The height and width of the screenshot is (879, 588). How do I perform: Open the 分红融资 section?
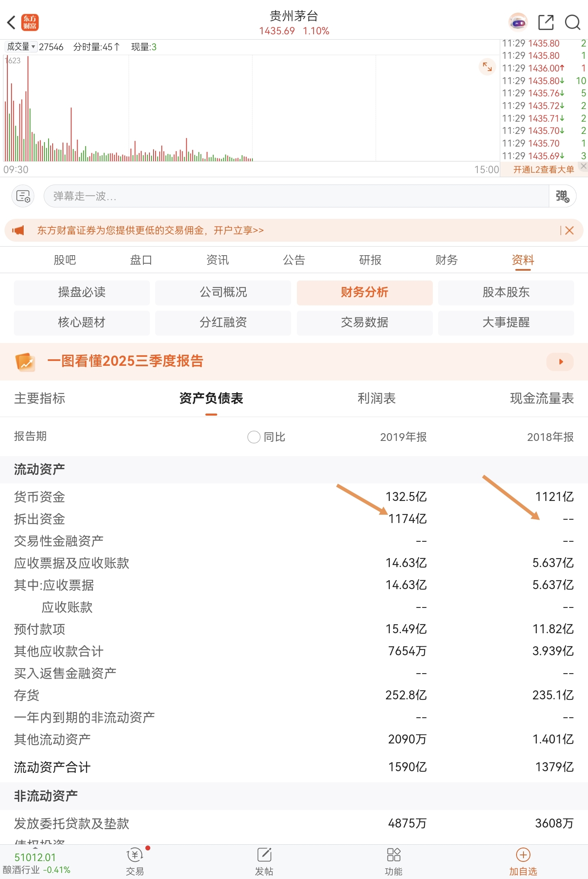223,323
